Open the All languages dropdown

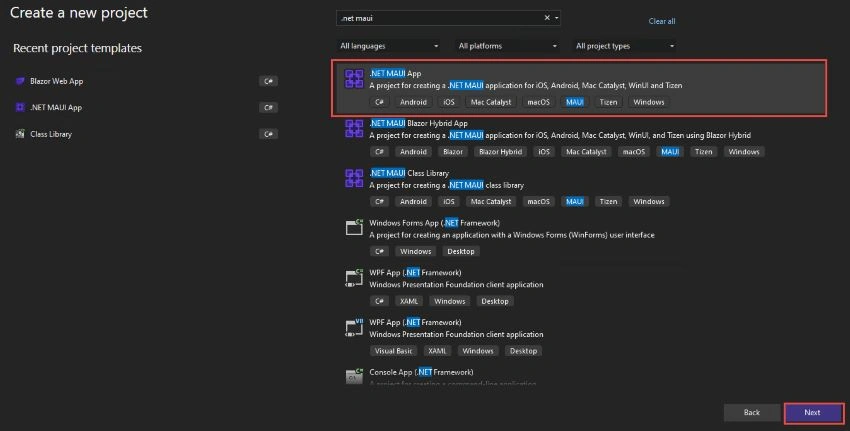pos(389,46)
